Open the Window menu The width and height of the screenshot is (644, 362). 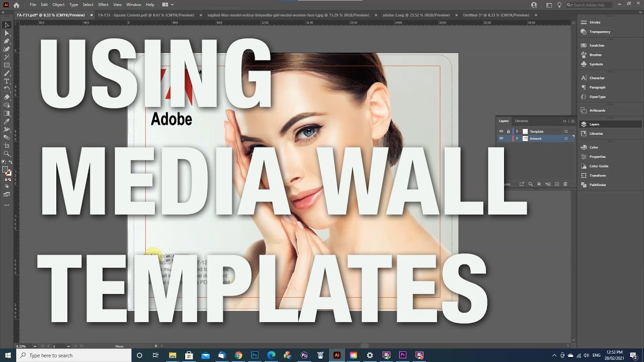pyautogui.click(x=134, y=5)
